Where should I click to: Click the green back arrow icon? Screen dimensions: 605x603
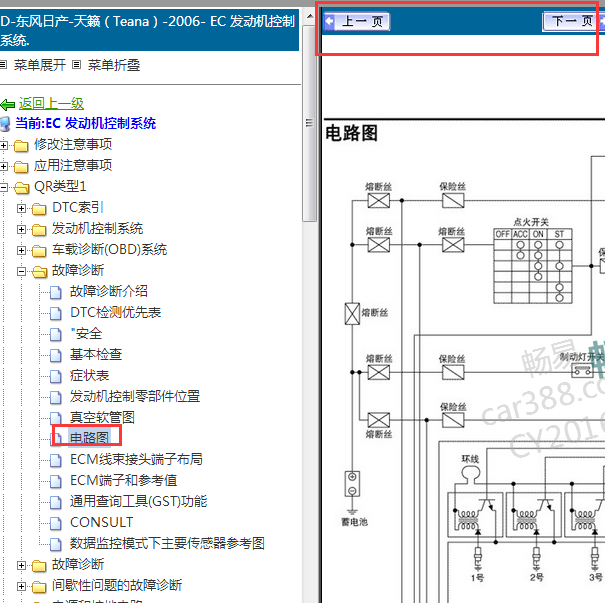(7, 104)
